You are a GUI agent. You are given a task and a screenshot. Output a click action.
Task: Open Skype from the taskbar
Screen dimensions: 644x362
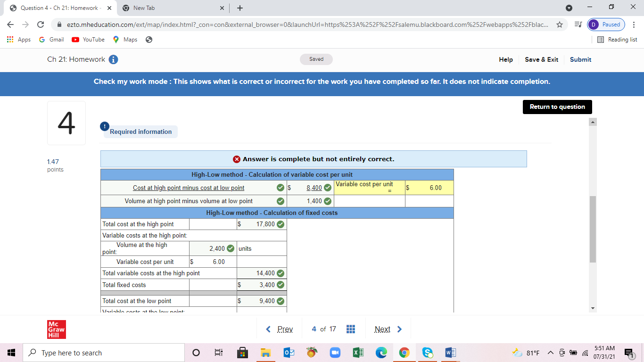[427, 352]
